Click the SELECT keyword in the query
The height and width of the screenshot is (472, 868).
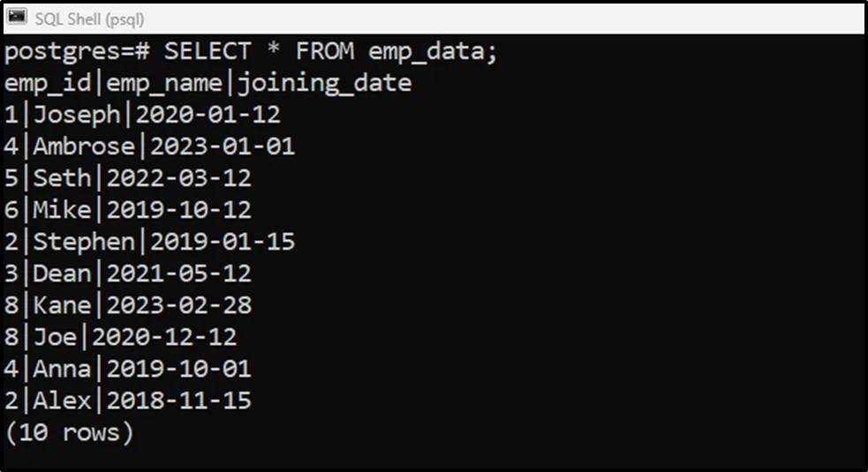(x=207, y=51)
